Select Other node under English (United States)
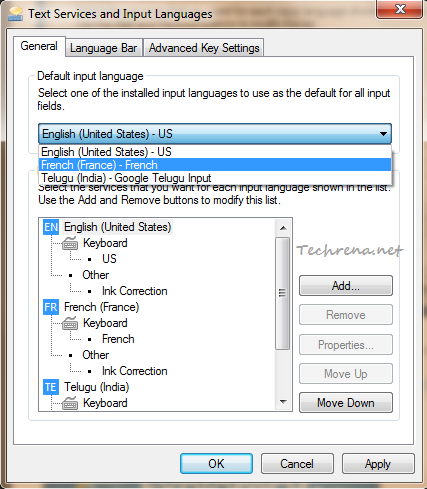427x489 pixels. (96, 275)
